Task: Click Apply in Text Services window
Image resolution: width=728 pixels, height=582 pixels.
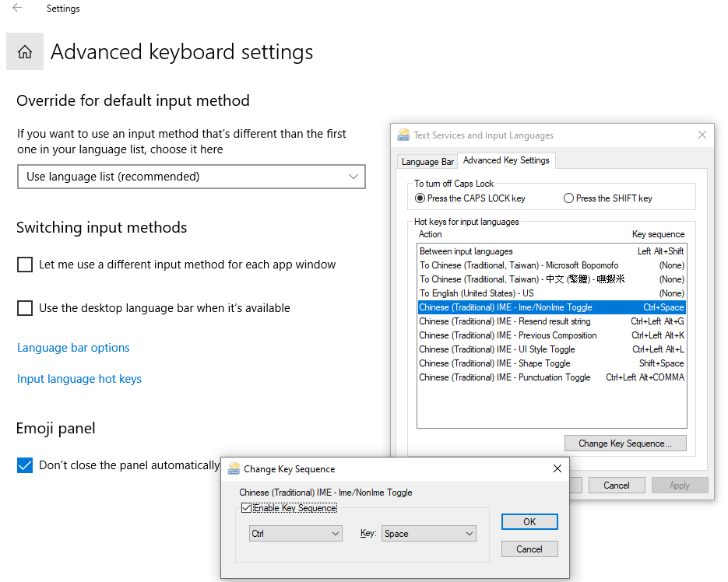Action: [680, 485]
